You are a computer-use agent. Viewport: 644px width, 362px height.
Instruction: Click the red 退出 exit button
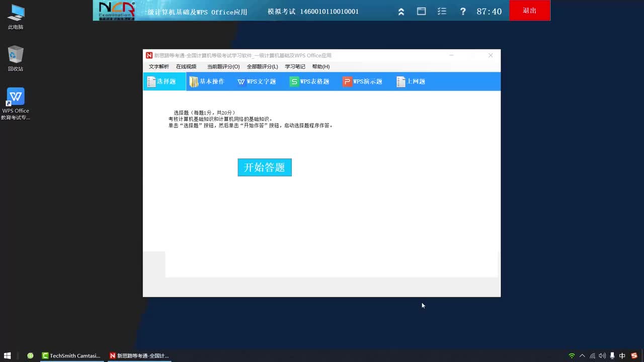530,11
